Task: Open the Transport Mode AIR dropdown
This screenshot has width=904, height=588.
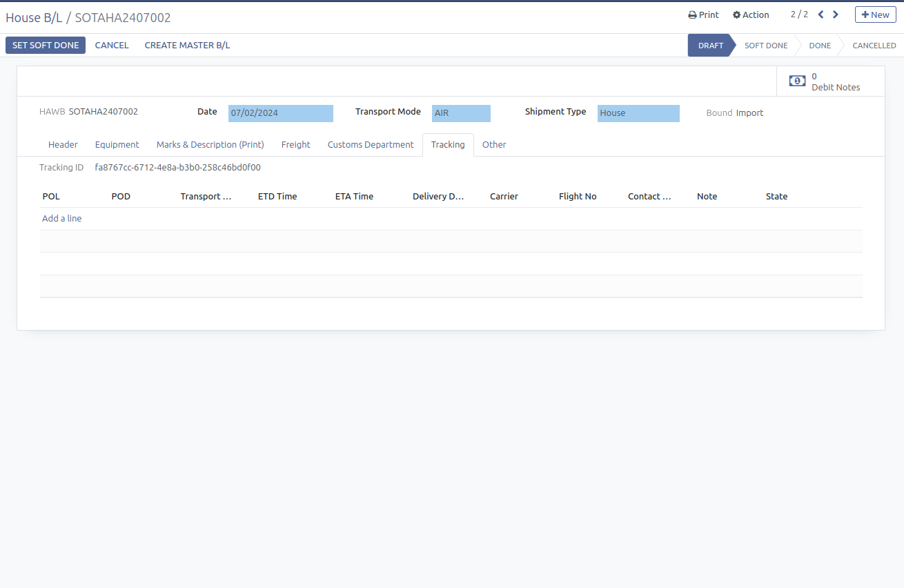Action: pos(461,113)
